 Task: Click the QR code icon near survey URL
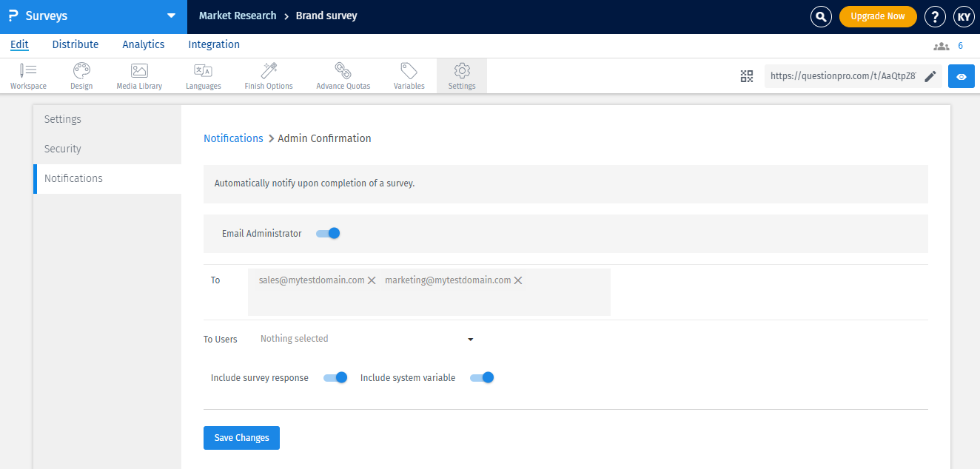coord(746,75)
